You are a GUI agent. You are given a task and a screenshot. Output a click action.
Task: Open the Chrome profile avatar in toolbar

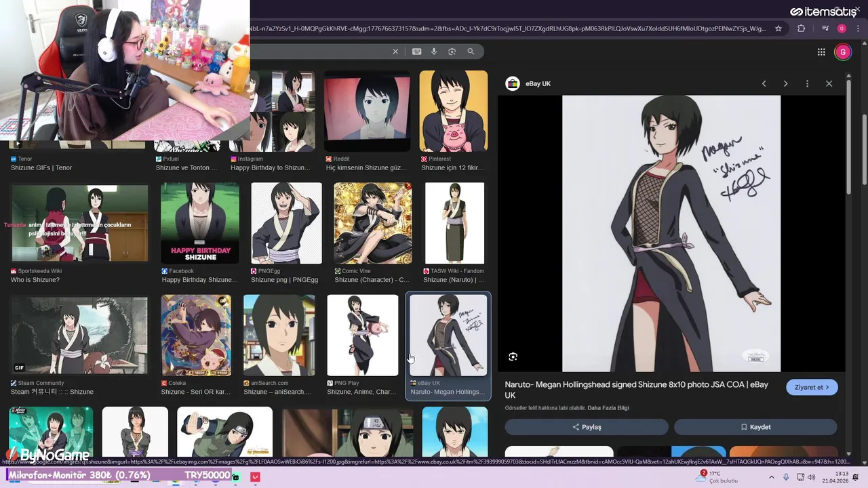point(842,28)
